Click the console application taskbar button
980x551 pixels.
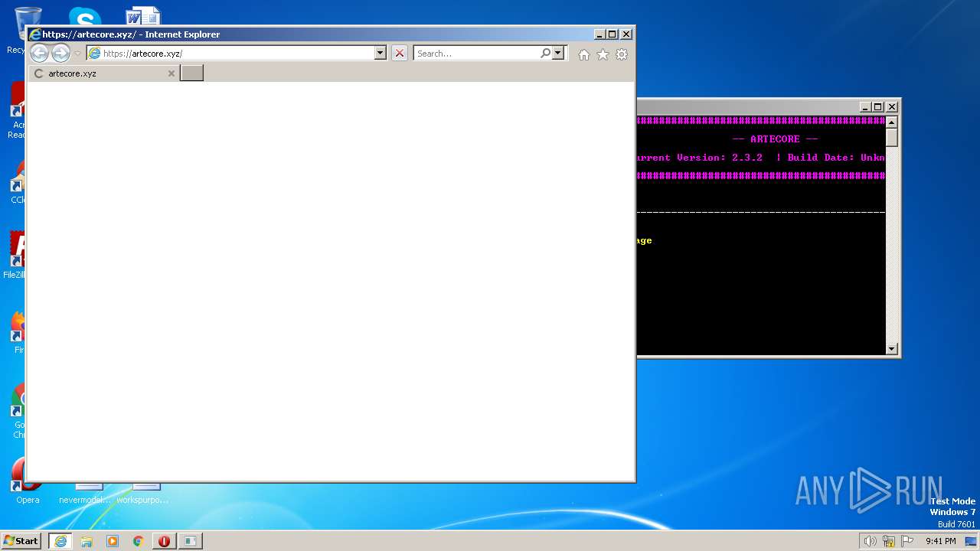190,541
